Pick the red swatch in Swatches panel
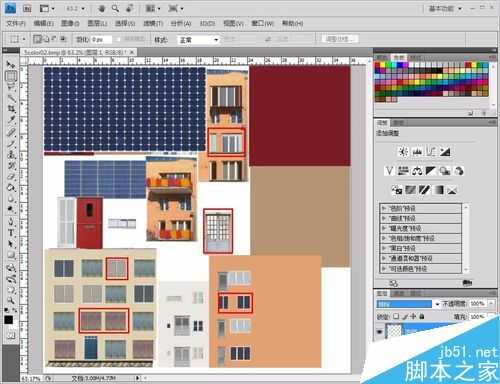The height and width of the screenshot is (384, 500). [378, 65]
